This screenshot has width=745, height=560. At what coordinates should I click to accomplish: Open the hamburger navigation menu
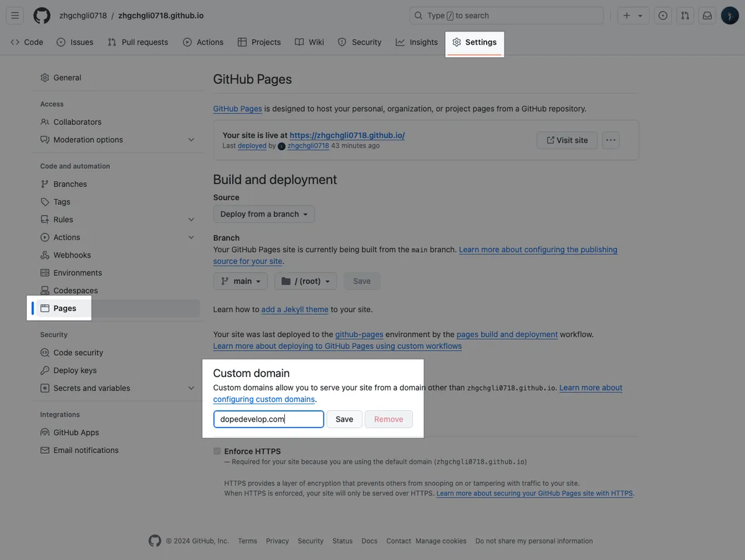pyautogui.click(x=16, y=16)
